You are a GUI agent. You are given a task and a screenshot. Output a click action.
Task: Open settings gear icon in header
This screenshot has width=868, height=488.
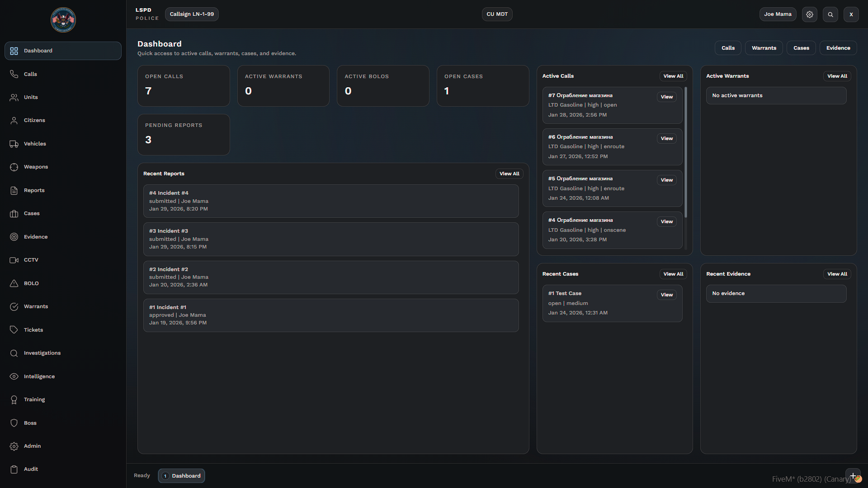809,14
